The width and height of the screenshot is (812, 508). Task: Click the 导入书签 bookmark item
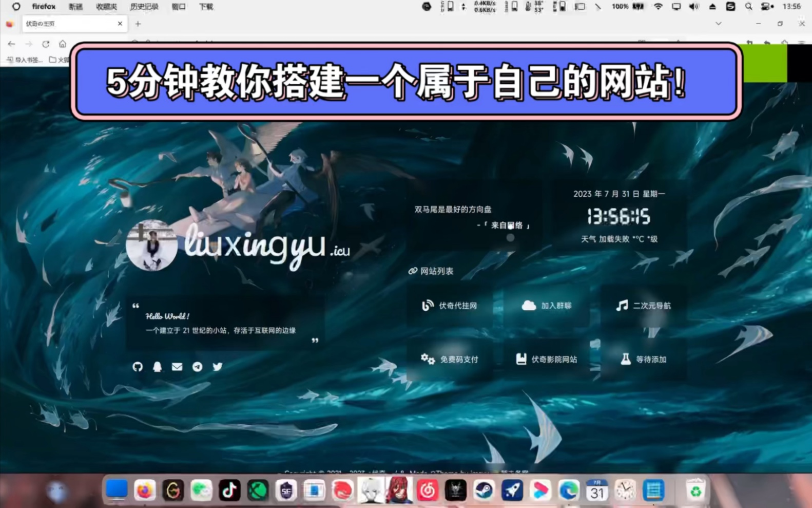tap(24, 60)
